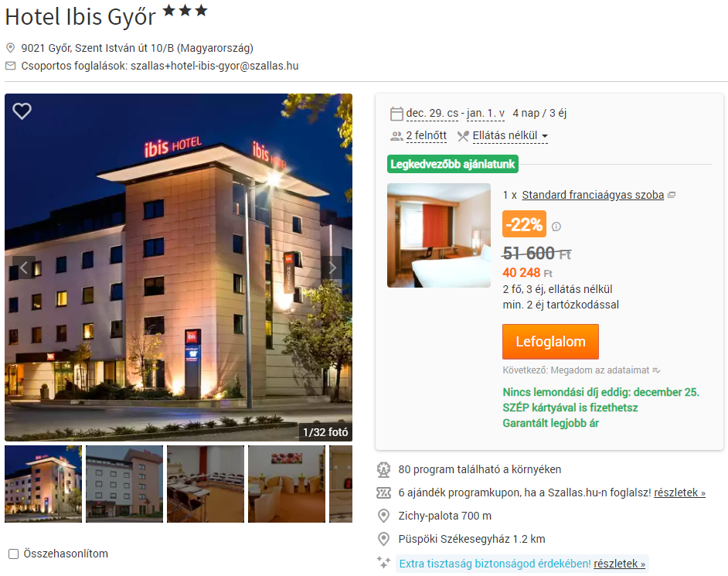Add hotel to favorites with heart icon

pyautogui.click(x=22, y=111)
